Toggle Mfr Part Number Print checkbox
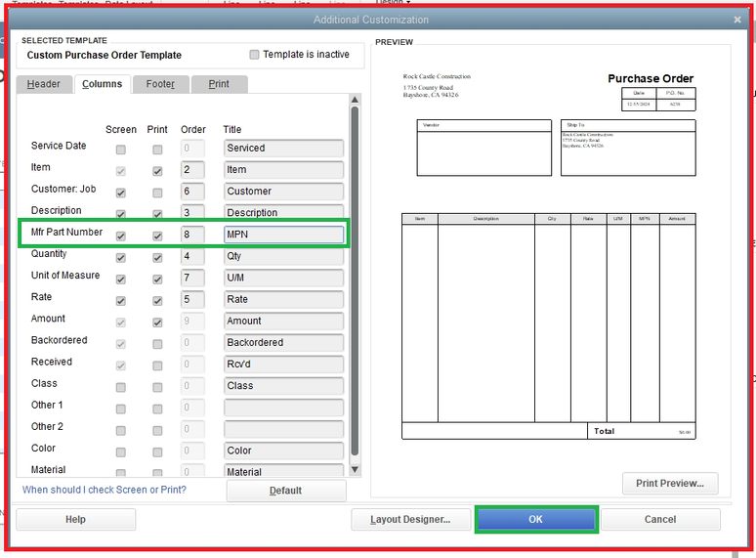The width and height of the screenshot is (756, 558). (x=157, y=236)
